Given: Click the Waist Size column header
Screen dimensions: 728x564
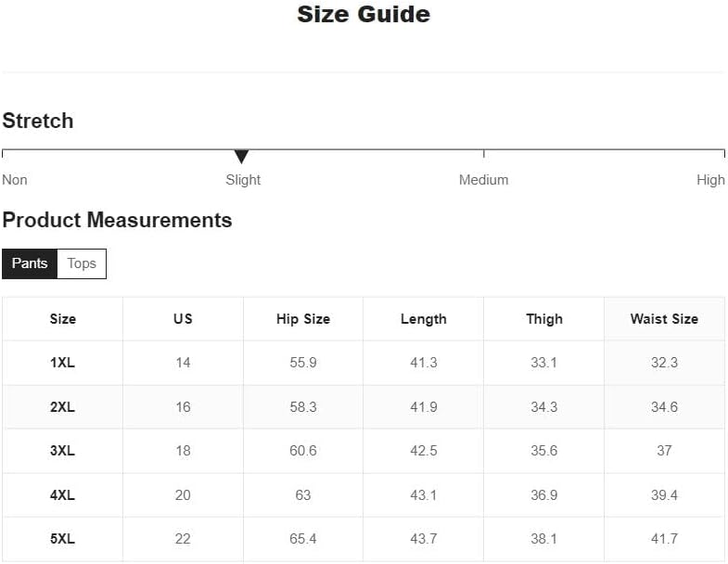Looking at the screenshot, I should tap(664, 319).
